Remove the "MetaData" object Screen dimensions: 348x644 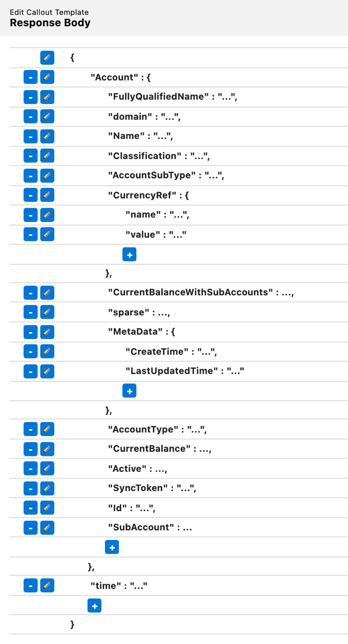[30, 331]
